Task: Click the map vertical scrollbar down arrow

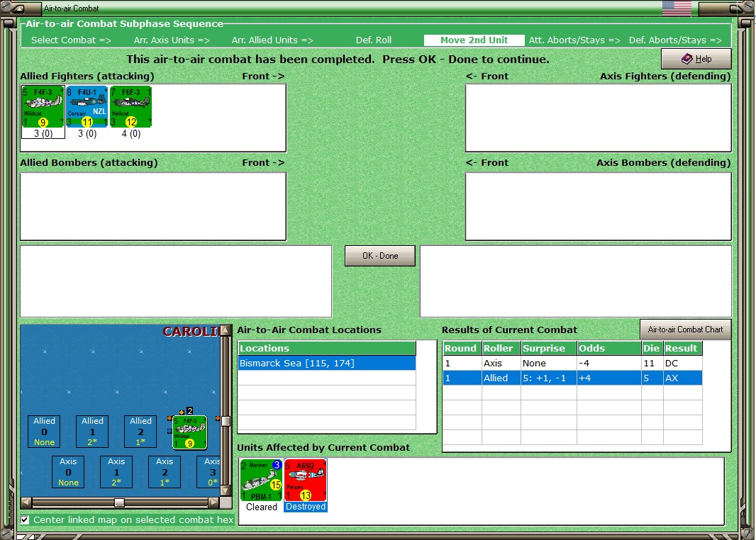Action: tap(225, 491)
